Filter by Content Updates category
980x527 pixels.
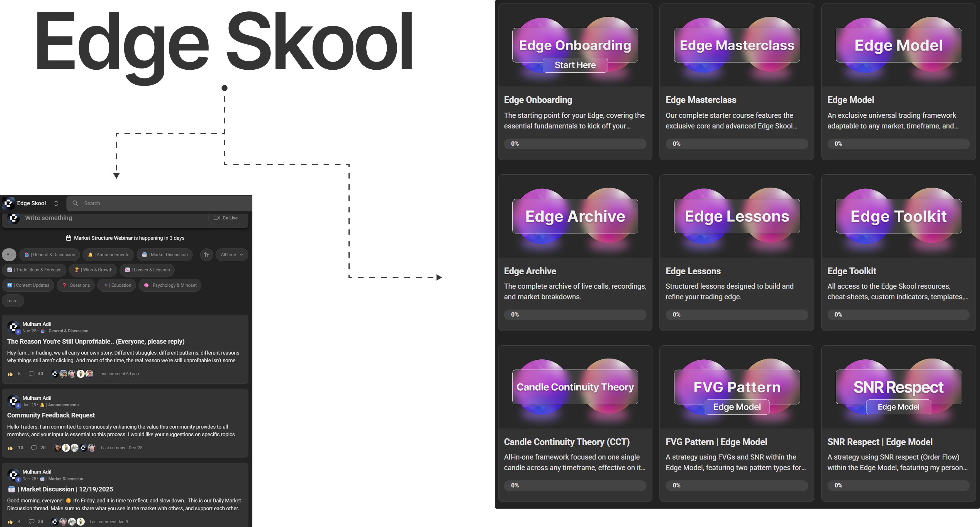click(x=28, y=285)
